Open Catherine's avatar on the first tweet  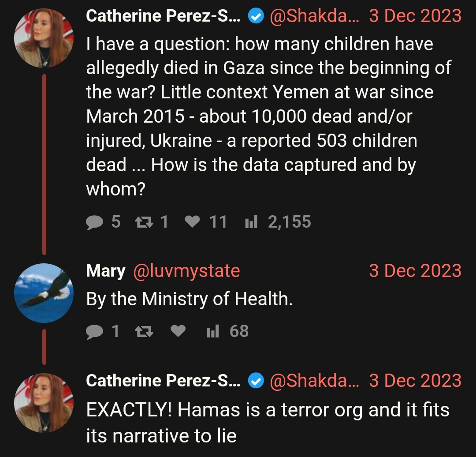tap(44, 38)
